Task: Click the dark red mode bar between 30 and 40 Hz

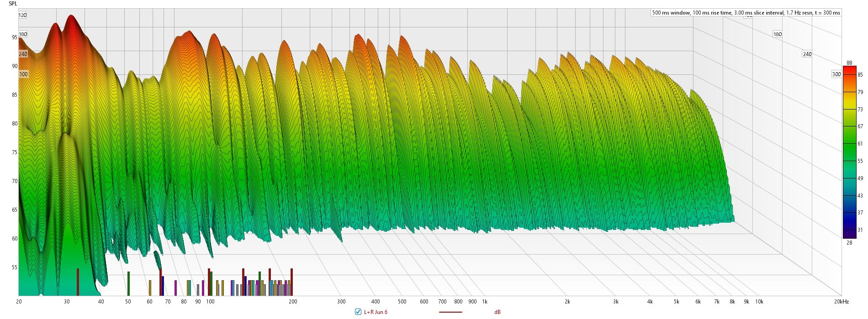Action: (78, 282)
